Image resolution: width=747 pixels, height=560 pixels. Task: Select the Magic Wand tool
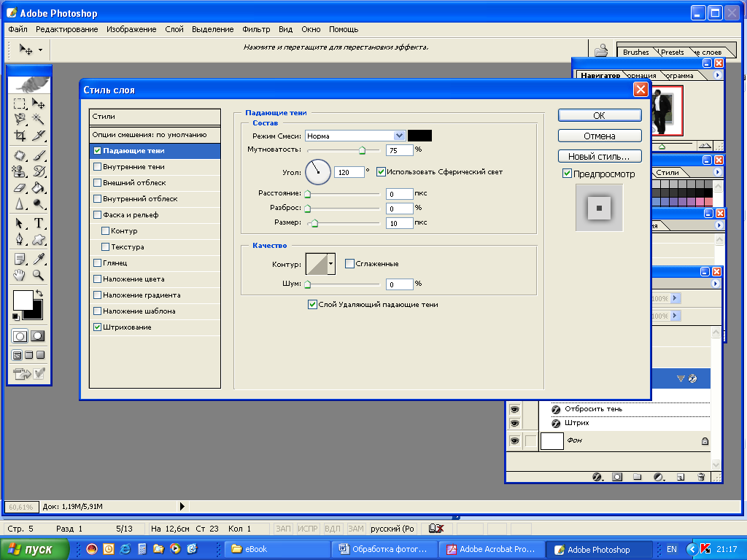click(x=39, y=119)
